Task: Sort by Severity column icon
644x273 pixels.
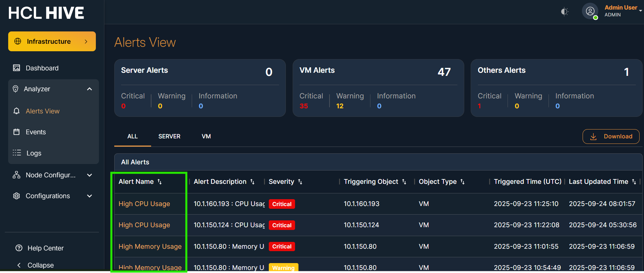Action: [300, 182]
